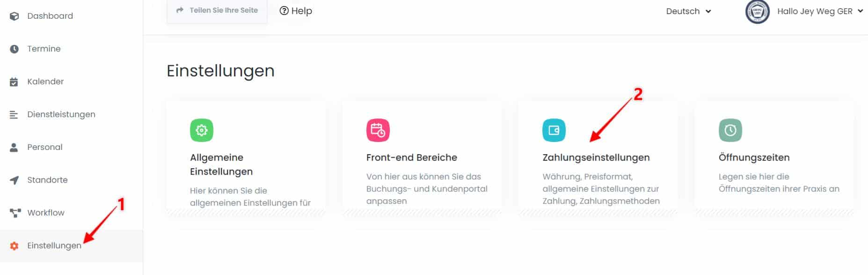Open the Öffnungszeiten clock icon

tap(730, 130)
